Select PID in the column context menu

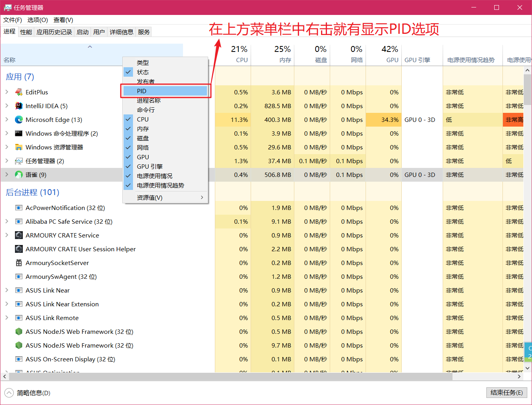coord(165,91)
